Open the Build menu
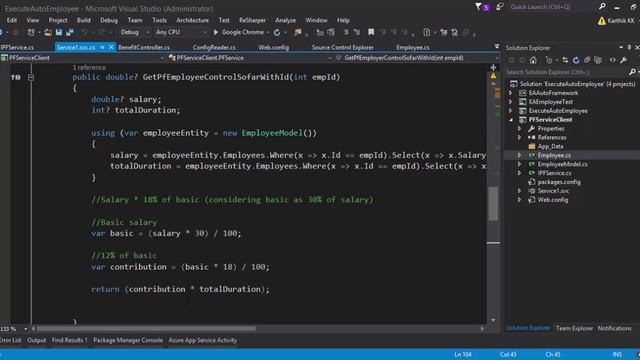640x360 pixels. (84, 20)
